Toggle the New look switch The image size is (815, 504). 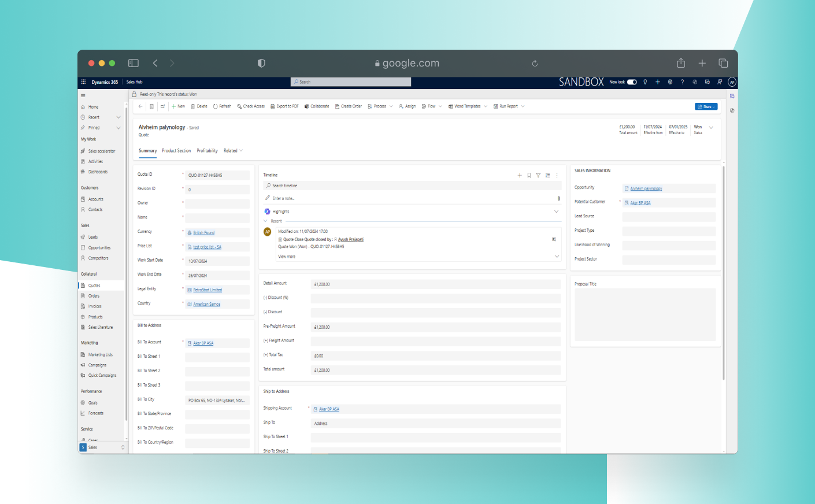point(632,83)
